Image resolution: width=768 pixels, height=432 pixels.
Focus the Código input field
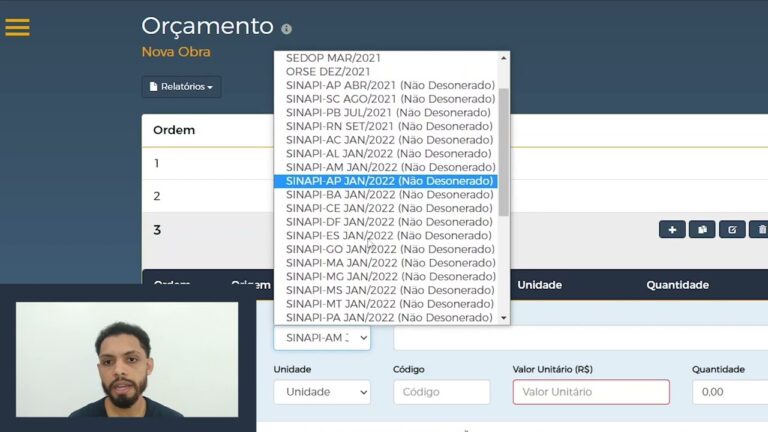click(x=441, y=392)
